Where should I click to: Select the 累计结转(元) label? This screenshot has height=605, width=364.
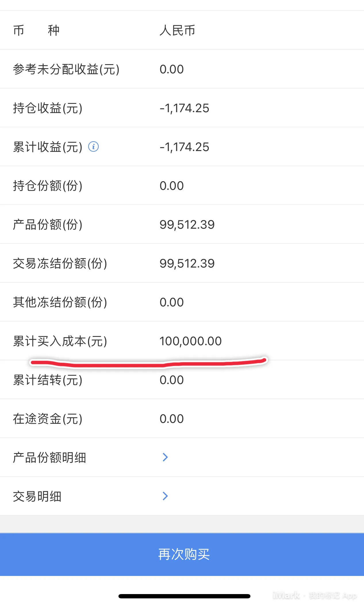pyautogui.click(x=48, y=380)
